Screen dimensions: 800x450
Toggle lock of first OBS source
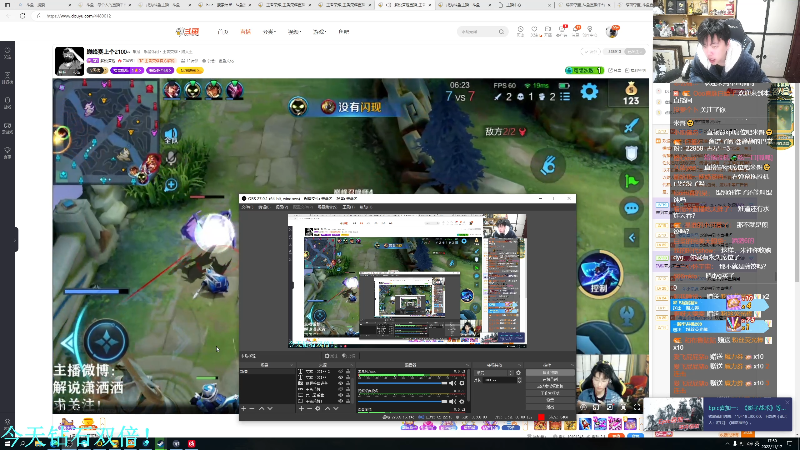348,371
